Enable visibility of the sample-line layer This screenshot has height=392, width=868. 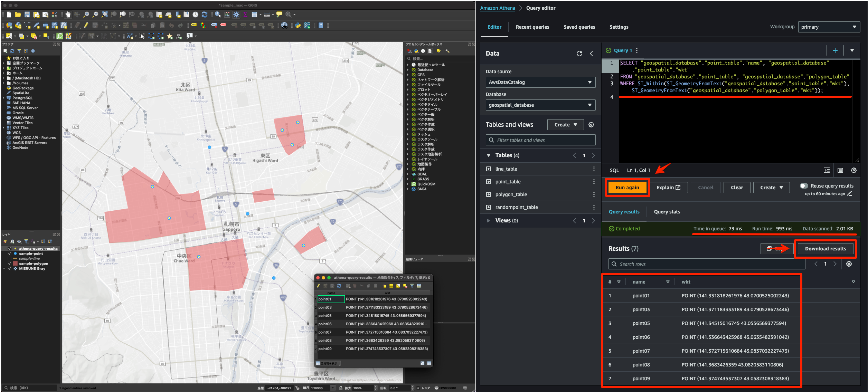(x=9, y=258)
